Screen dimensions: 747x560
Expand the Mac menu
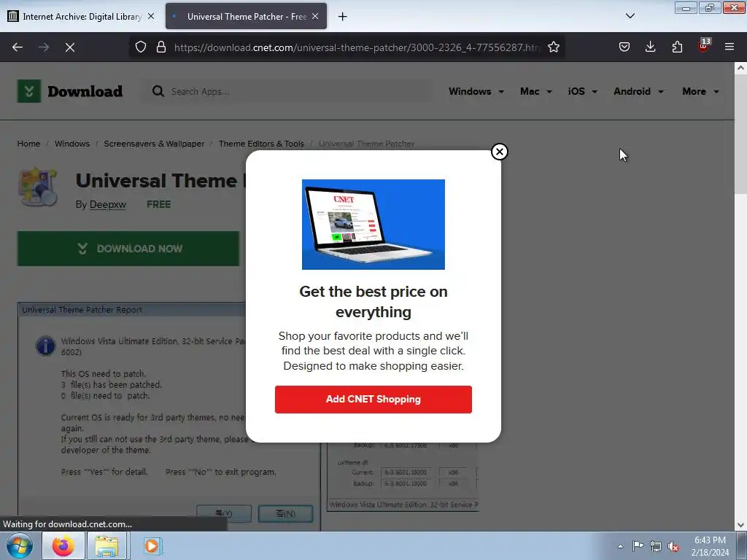(536, 91)
